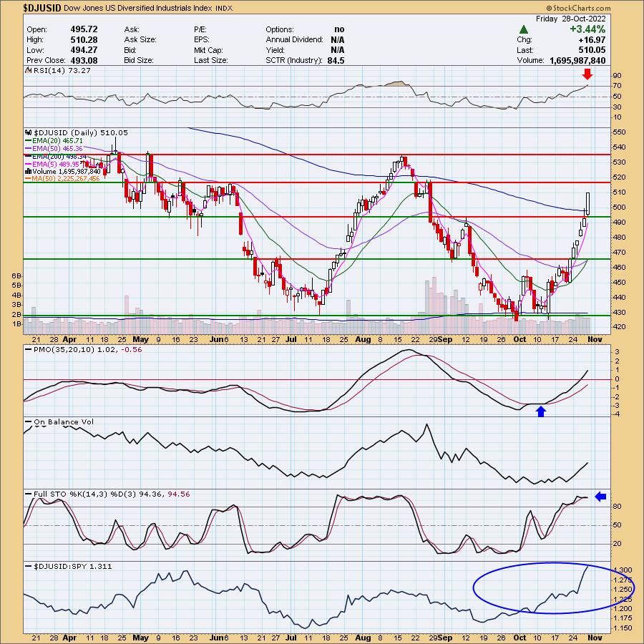Select the 6B mark on the volume axis
The height and width of the screenshot is (644, 644).
17,275
